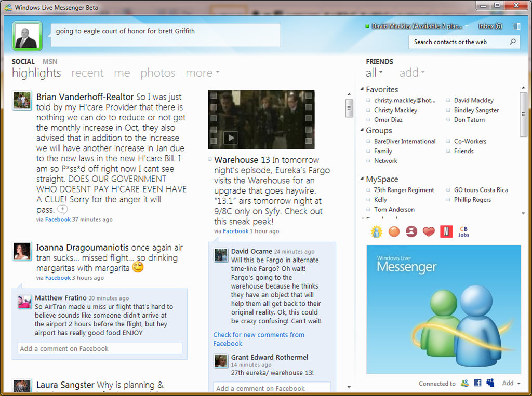Image resolution: width=532 pixels, height=396 pixels.
Task: Click Grant Edward Rothermel's avatar
Action: click(x=221, y=361)
